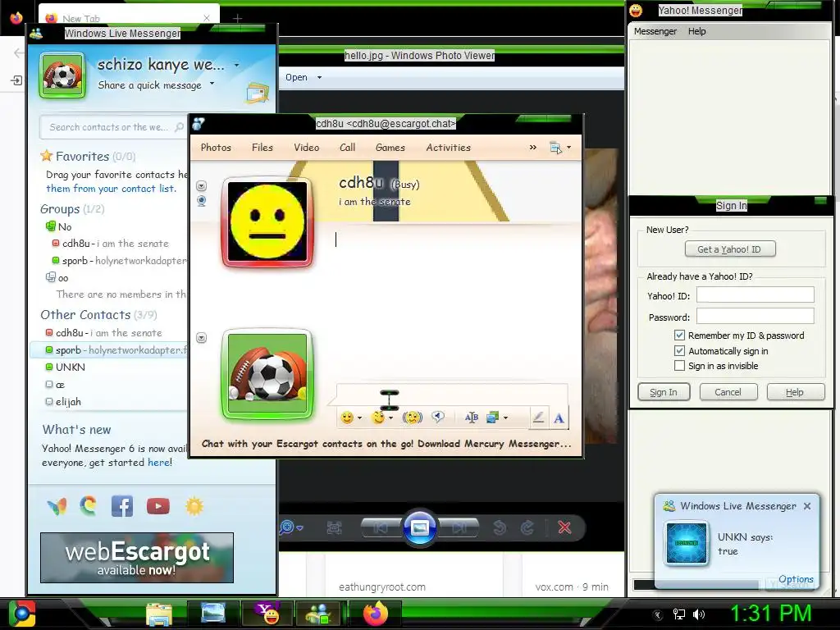Click the YouTube icon in Messenger footer
Screen dimensions: 840x630
coord(158,506)
